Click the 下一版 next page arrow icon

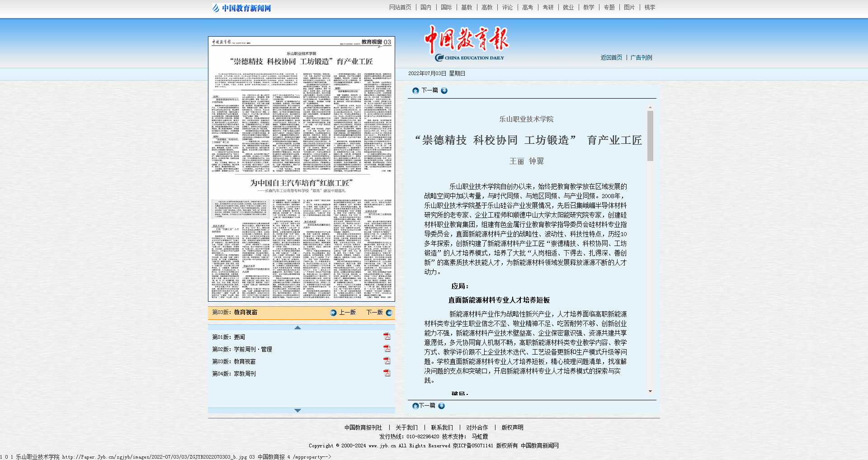click(x=389, y=313)
